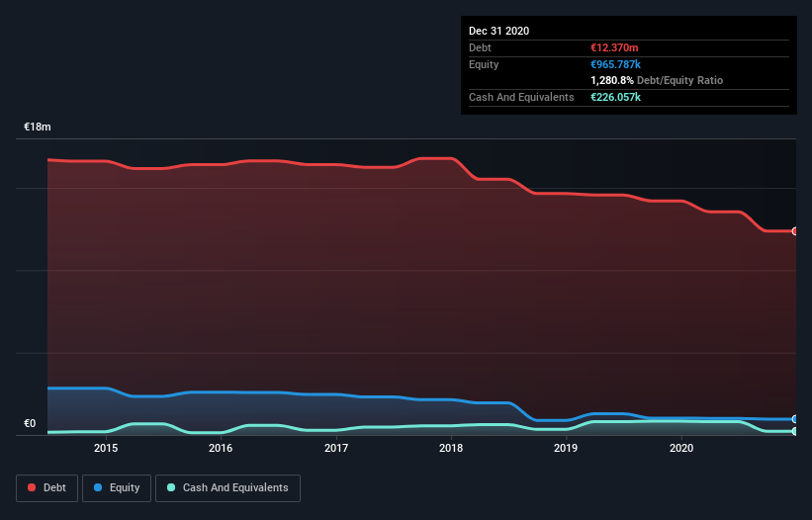Image resolution: width=812 pixels, height=520 pixels.
Task: Click the blue Equity endpoint marker
Action: click(795, 419)
